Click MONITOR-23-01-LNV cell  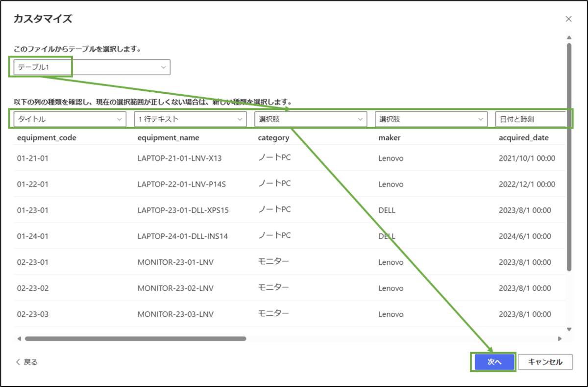coord(175,262)
